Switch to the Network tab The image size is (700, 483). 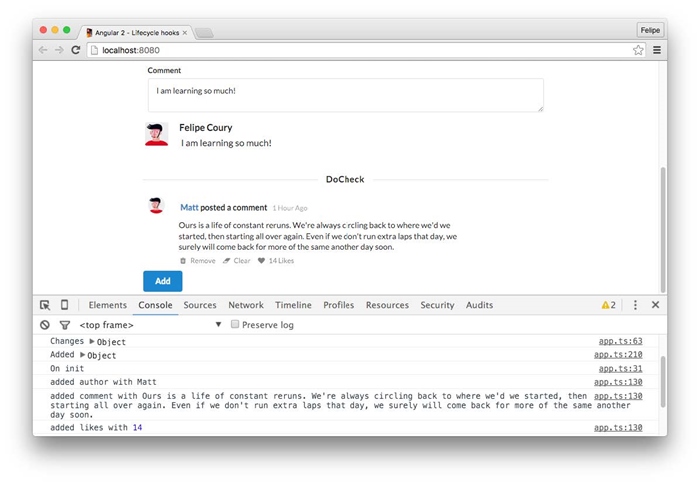pyautogui.click(x=246, y=305)
